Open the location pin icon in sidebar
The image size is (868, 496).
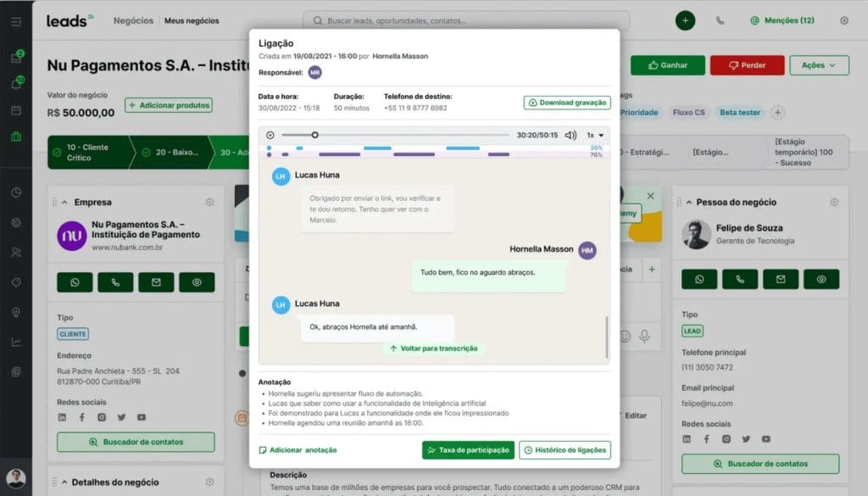coord(16,312)
